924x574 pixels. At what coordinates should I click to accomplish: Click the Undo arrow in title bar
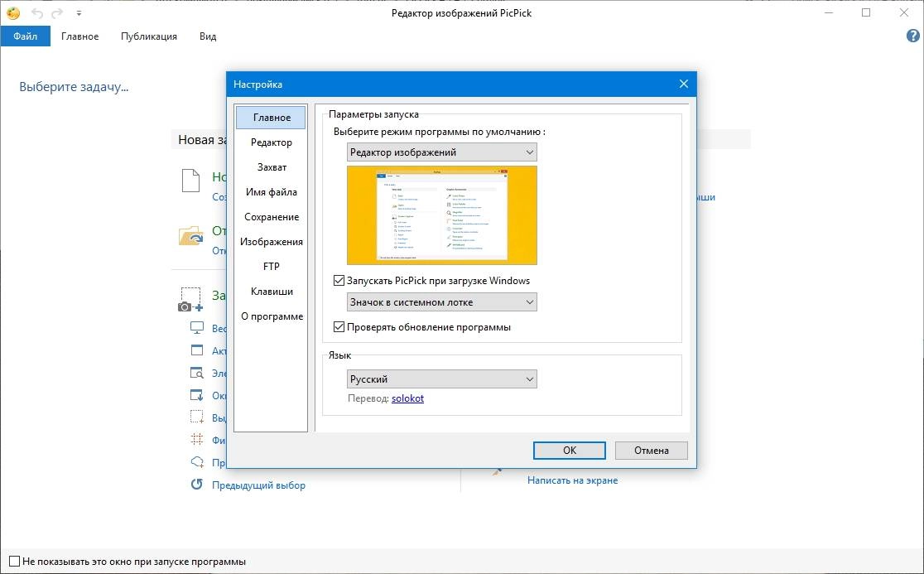(37, 13)
